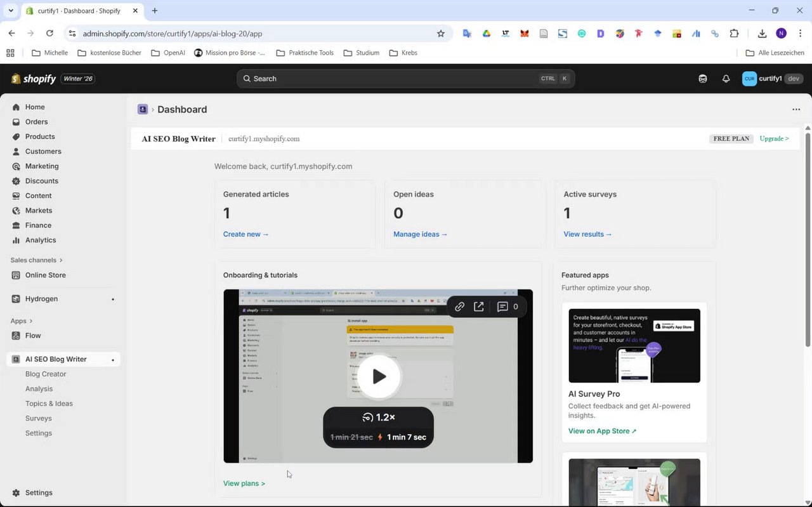The width and height of the screenshot is (812, 507).
Task: Open a new browser tab
Action: [155, 11]
